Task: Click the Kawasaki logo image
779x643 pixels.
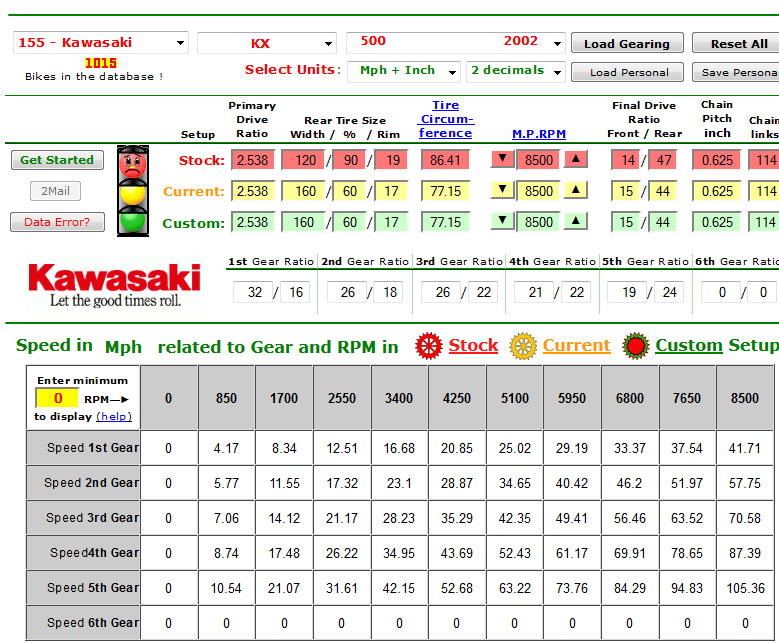Action: coord(115,285)
